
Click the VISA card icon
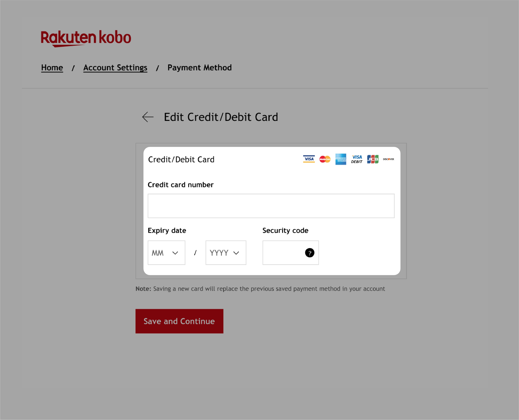308,159
